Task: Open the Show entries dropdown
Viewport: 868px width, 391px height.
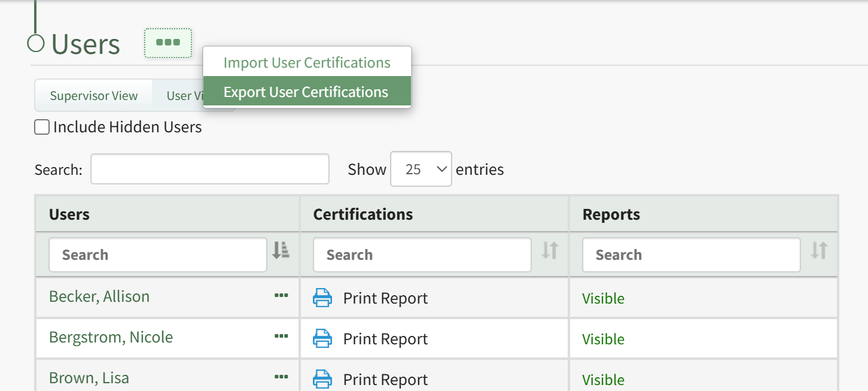Action: click(421, 169)
